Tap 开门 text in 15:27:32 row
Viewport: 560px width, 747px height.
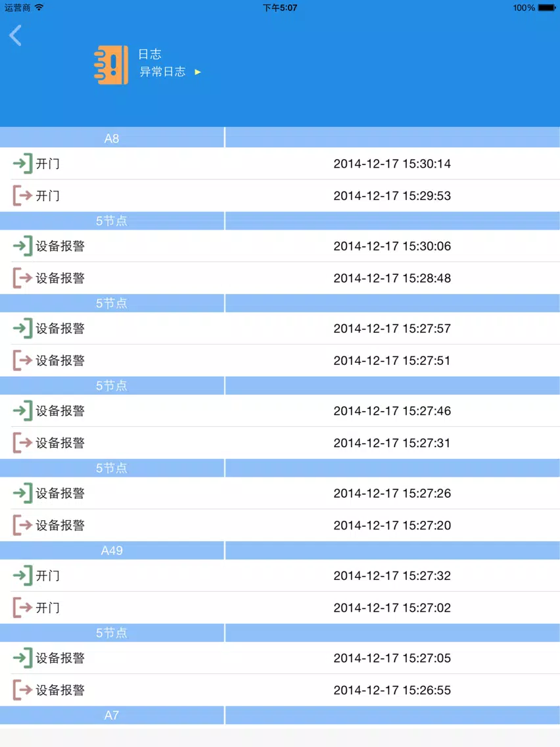point(47,575)
